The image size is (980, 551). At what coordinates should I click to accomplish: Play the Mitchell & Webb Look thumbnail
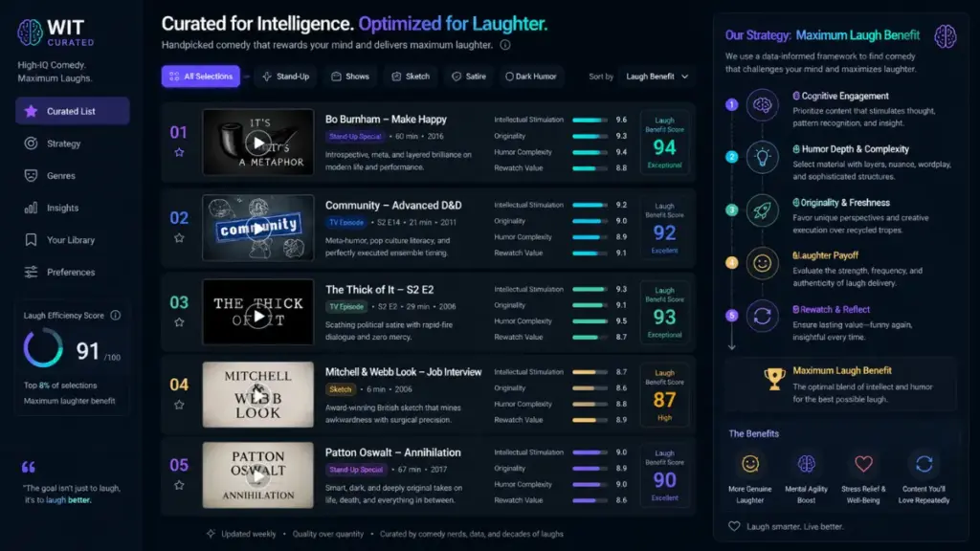click(258, 395)
